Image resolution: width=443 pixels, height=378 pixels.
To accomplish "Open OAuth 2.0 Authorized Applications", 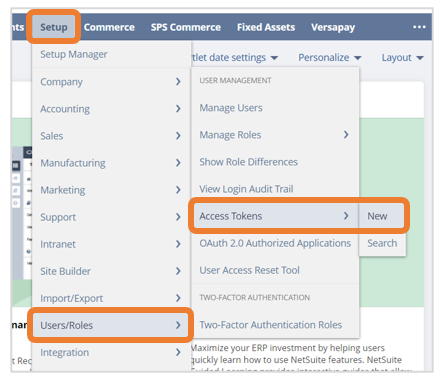I will click(275, 243).
